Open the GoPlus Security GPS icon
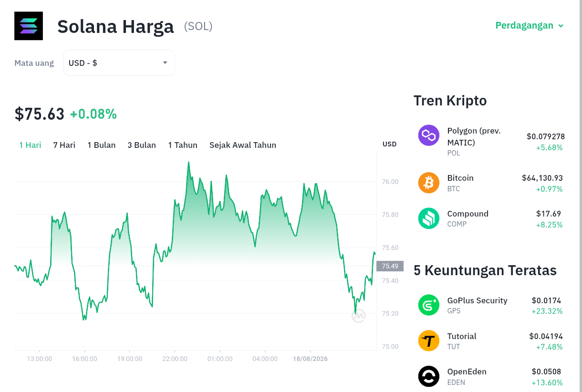The height and width of the screenshot is (392, 582). coord(428,305)
